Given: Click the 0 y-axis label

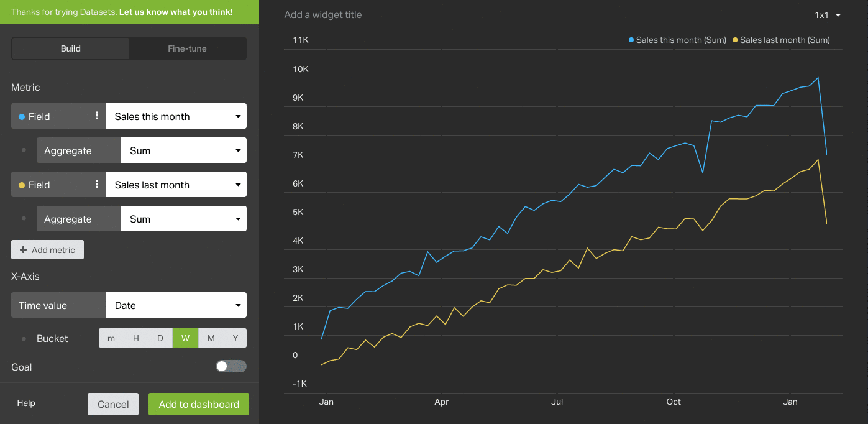Looking at the screenshot, I should tap(295, 355).
